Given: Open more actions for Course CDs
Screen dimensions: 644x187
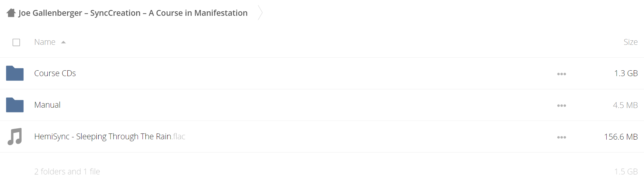Looking at the screenshot, I should 561,74.
